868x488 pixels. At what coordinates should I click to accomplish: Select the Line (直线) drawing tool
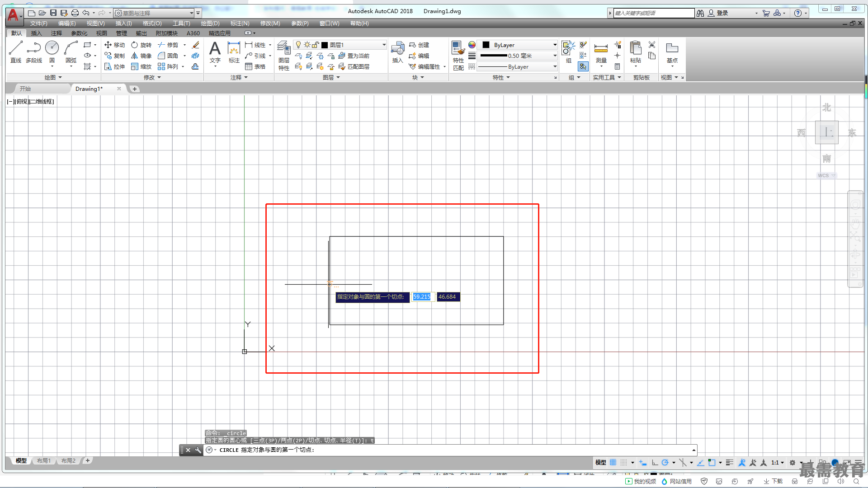point(15,52)
